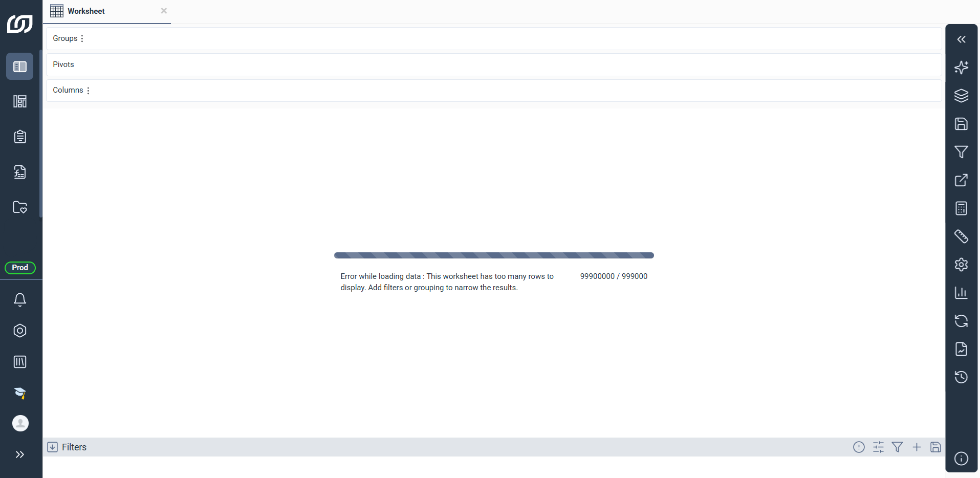Click the Filters label
This screenshot has width=980, height=478.
point(74,447)
